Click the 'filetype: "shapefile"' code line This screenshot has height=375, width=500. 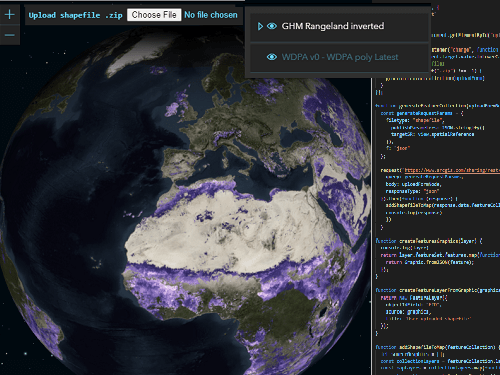tap(415, 120)
